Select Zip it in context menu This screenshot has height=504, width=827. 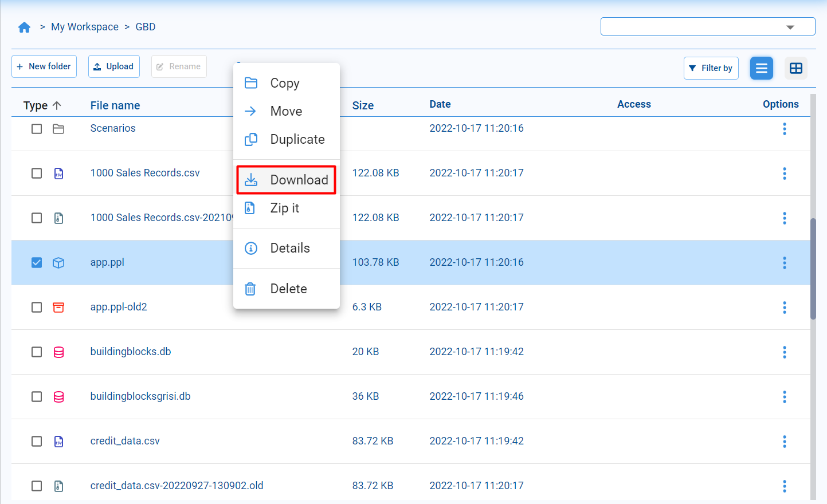coord(284,208)
